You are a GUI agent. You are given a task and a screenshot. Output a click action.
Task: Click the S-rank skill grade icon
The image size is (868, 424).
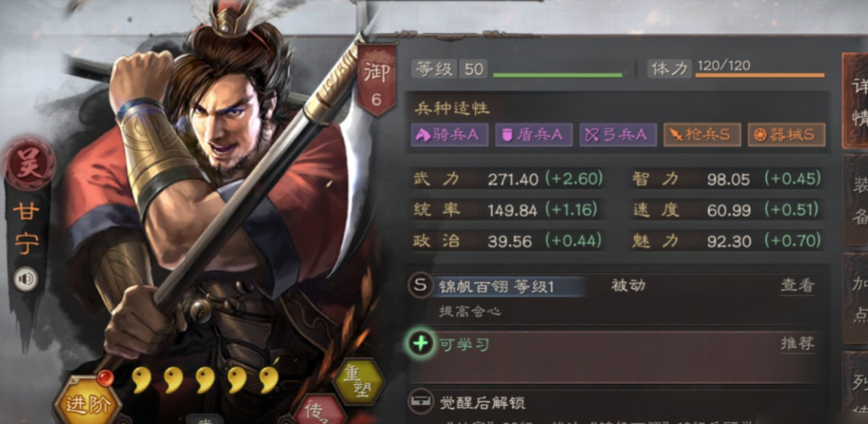click(421, 286)
